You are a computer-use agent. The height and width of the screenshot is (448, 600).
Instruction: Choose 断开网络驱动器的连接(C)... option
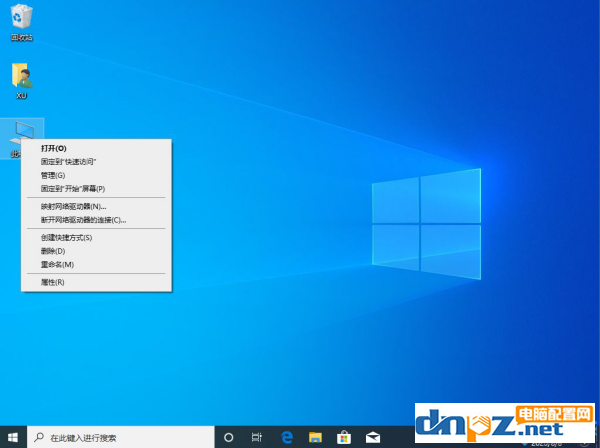point(96,220)
